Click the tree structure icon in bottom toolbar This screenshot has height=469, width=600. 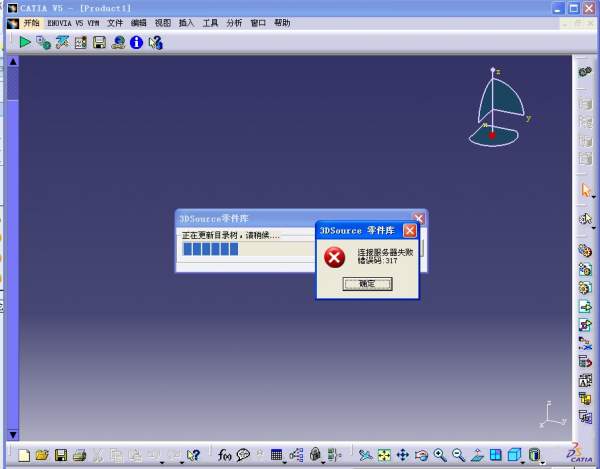point(296,454)
